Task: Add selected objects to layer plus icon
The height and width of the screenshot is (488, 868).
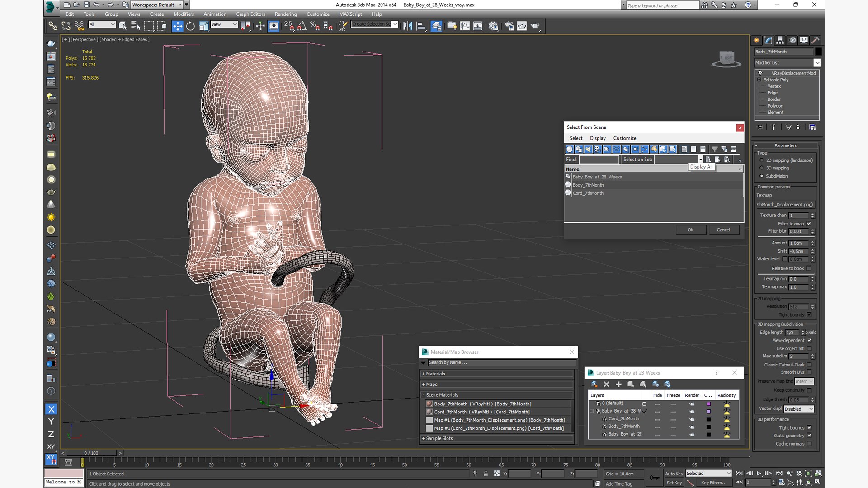Action: click(618, 384)
